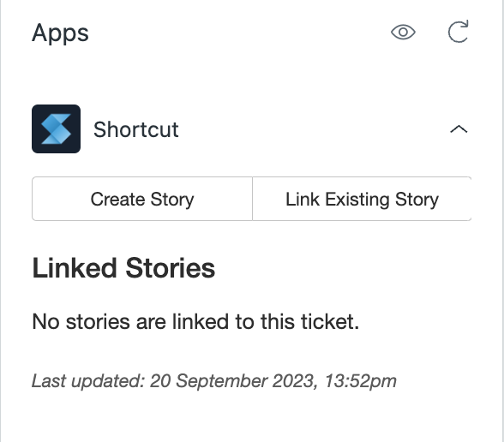The width and height of the screenshot is (504, 442).
Task: Minimize Shortcut panel with the up chevron
Action: coord(459,129)
